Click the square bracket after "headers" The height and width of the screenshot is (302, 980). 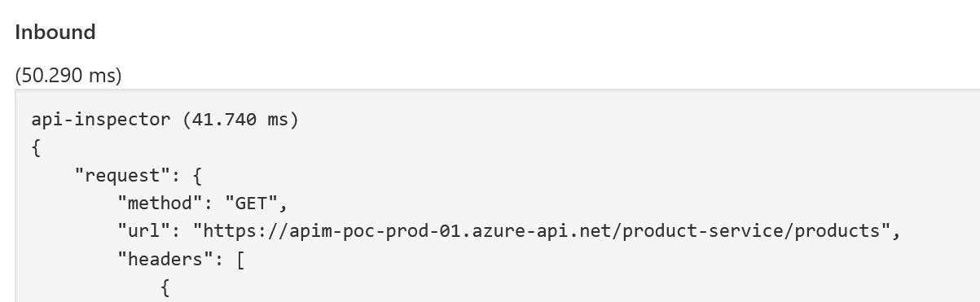pyautogui.click(x=240, y=259)
